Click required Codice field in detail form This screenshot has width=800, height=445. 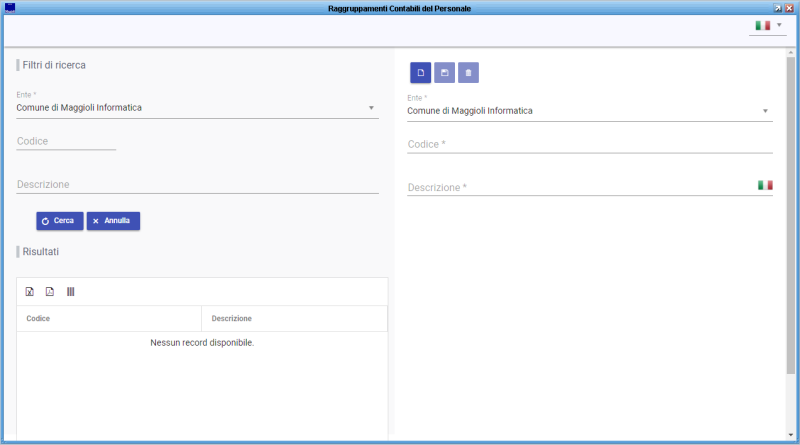click(x=590, y=144)
